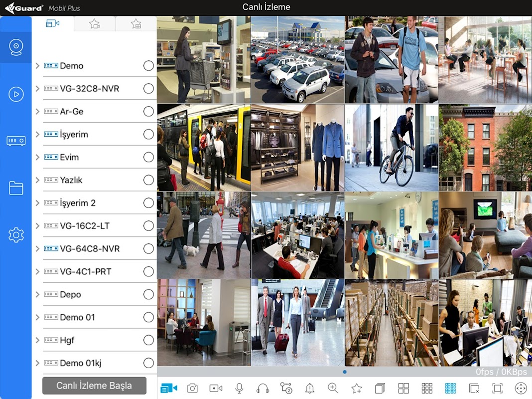Open PTZ directional control icon
Viewport: 532px width, 399px height.
tap(521, 388)
